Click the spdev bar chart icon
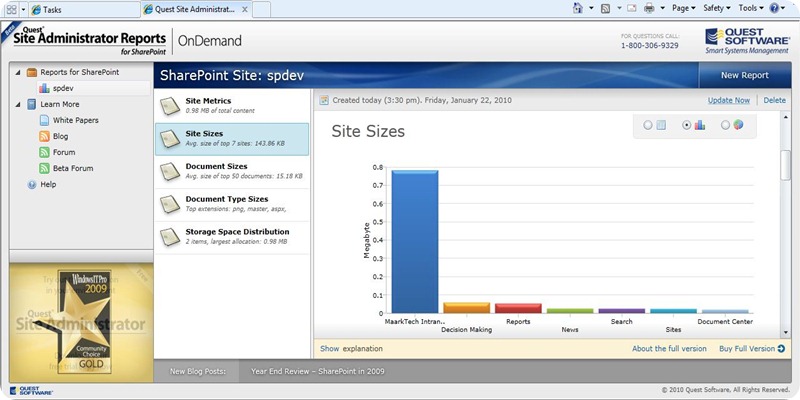The width and height of the screenshot is (800, 400). pos(44,89)
